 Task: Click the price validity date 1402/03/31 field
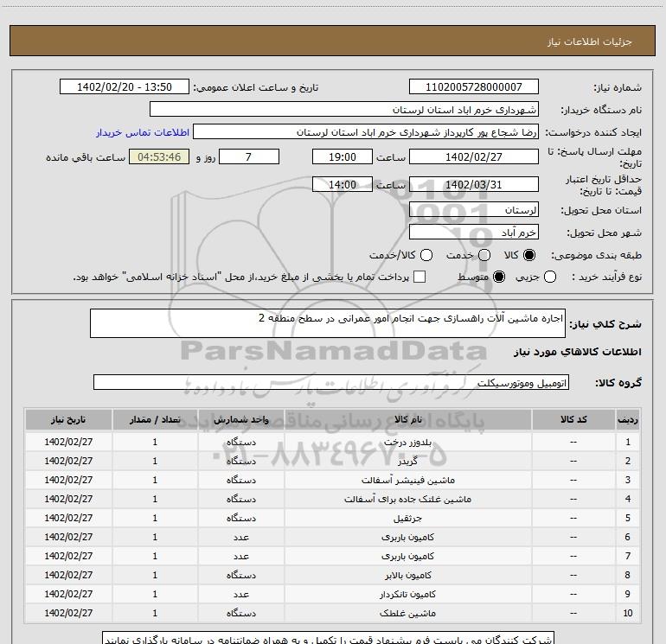(x=474, y=184)
